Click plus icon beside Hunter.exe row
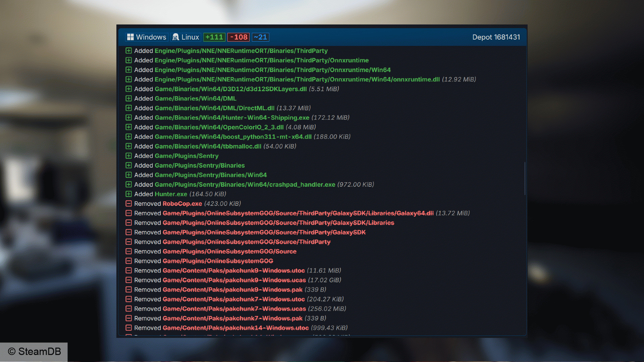The height and width of the screenshot is (362, 644). click(128, 194)
